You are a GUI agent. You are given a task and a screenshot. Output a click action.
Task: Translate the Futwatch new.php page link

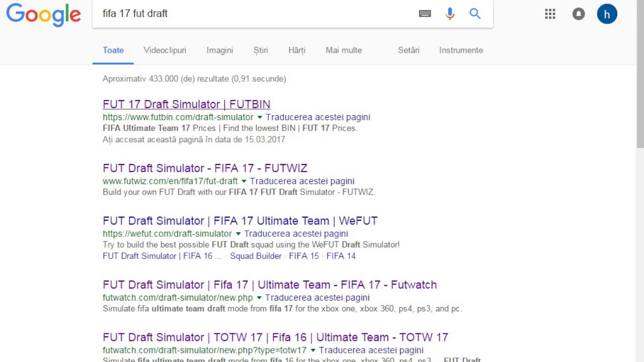(317, 298)
